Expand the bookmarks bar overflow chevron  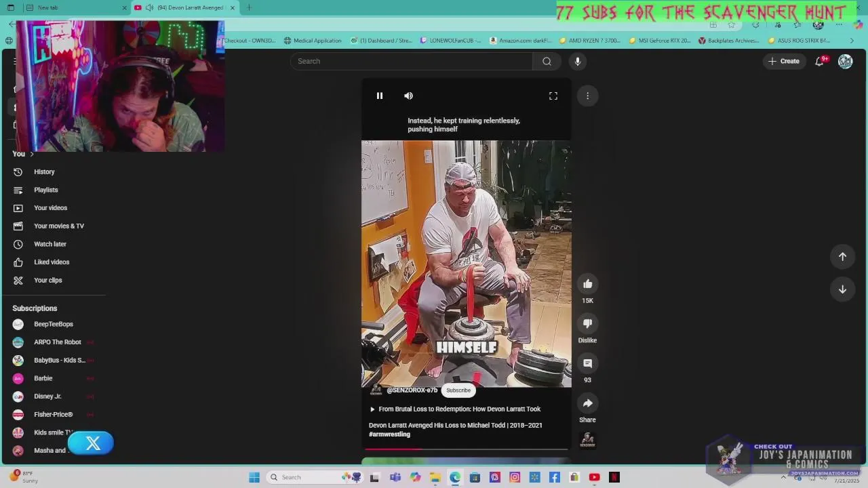tap(852, 41)
